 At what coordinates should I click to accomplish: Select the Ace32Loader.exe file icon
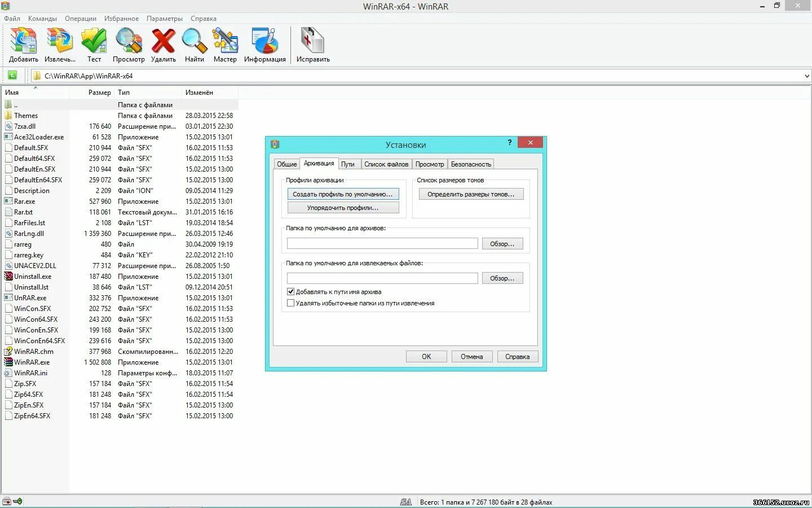tap(8, 137)
